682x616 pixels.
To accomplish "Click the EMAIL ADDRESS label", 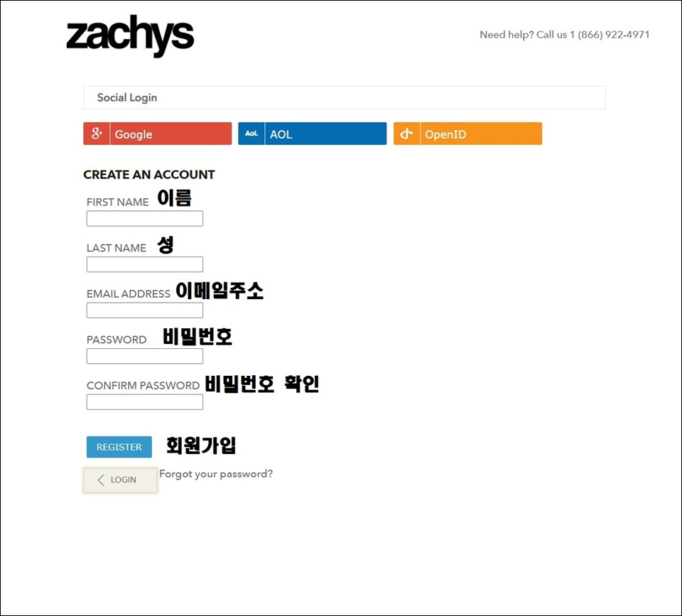I will [129, 294].
